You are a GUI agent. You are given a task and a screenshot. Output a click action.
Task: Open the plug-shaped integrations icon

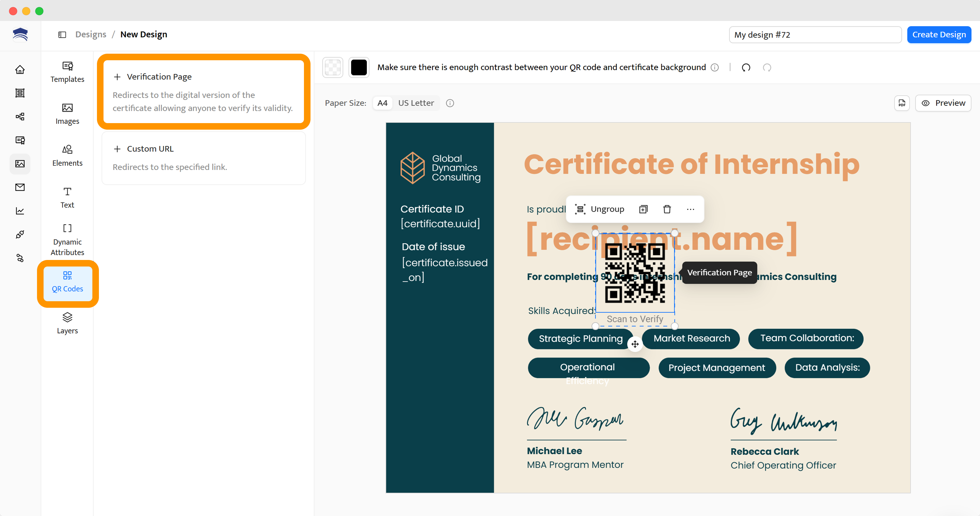20,235
